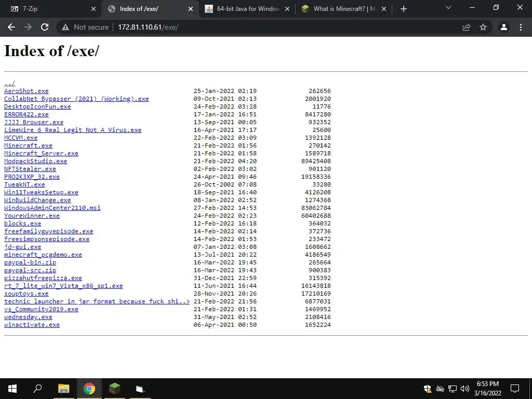The image size is (532, 399).
Task: Download WindowsAdminCenter2110.msi
Action: point(52,208)
